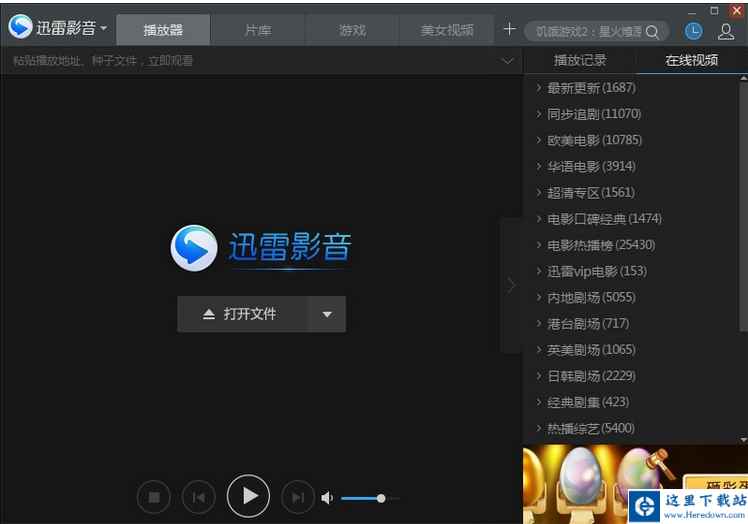This screenshot has width=748, height=524.
Task: Expand the 电影口碑经典 (1474) category
Action: [x=599, y=219]
